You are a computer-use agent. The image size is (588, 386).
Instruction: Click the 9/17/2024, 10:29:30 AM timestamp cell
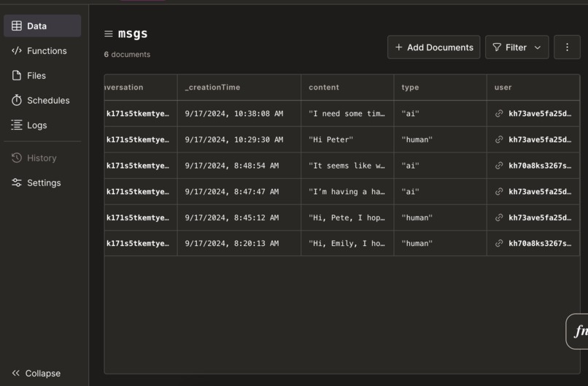coord(239,139)
